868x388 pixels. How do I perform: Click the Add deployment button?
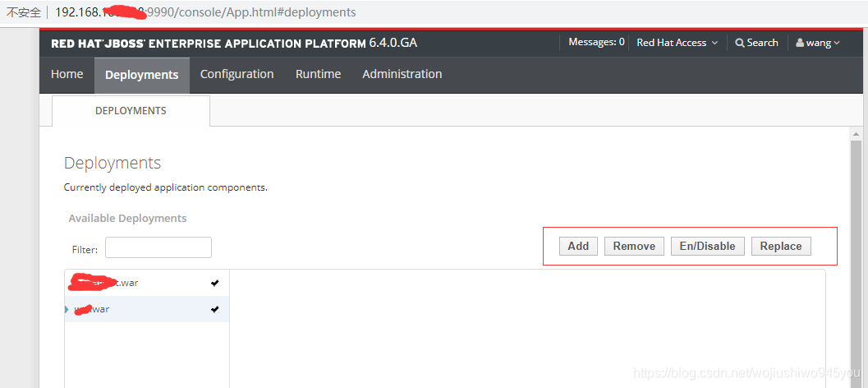point(578,246)
